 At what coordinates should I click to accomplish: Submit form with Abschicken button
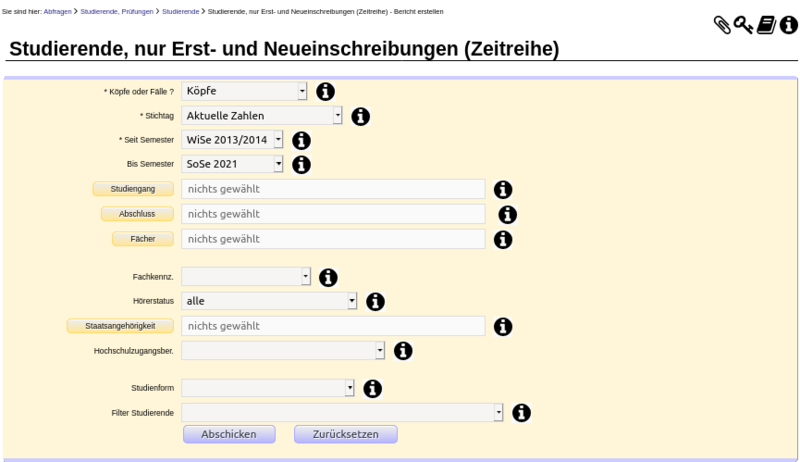(229, 434)
